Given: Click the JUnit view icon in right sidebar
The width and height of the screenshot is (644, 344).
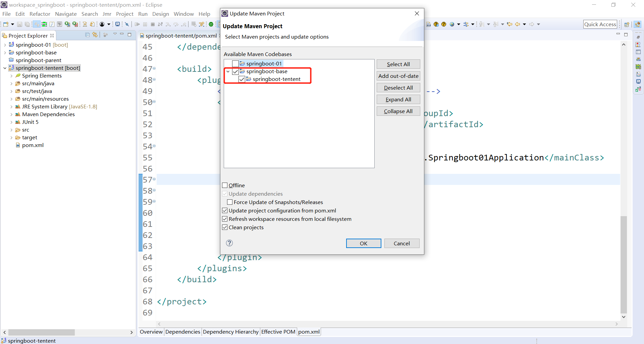Looking at the screenshot, I should 638,89.
